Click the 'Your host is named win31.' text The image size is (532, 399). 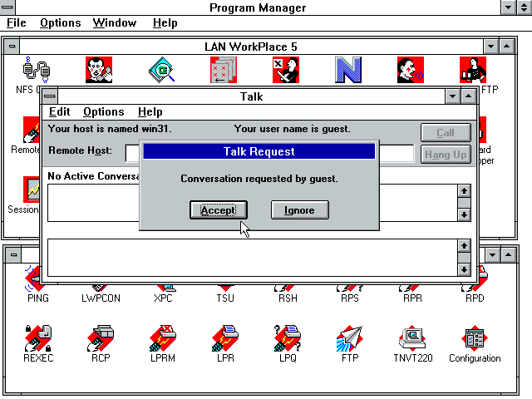pos(110,129)
